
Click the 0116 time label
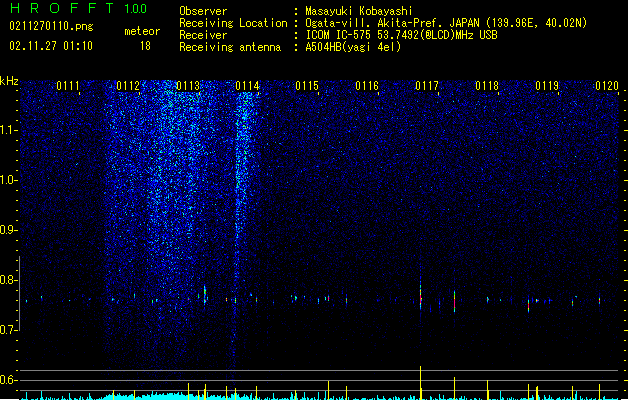tap(367, 86)
